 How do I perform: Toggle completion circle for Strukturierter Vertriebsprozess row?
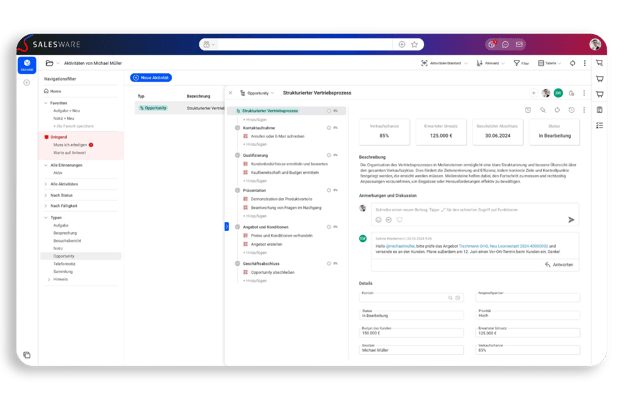pyautogui.click(x=329, y=111)
